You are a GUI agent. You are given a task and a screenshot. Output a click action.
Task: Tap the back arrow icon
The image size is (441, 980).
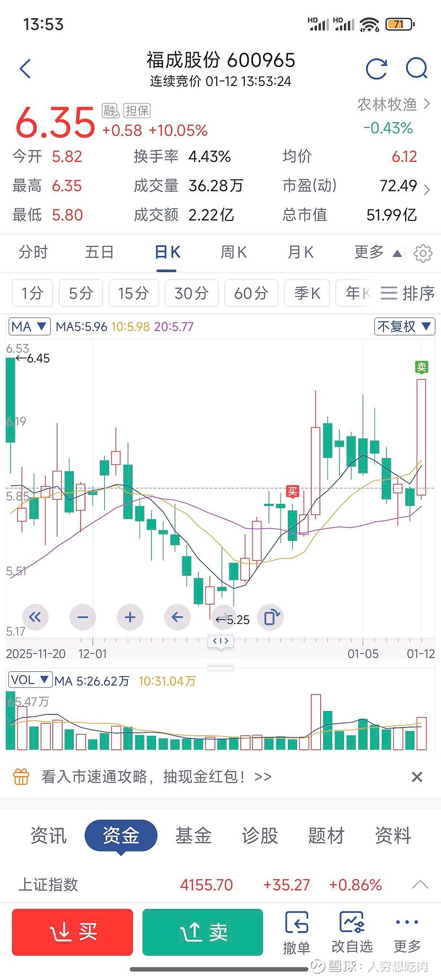tap(25, 69)
